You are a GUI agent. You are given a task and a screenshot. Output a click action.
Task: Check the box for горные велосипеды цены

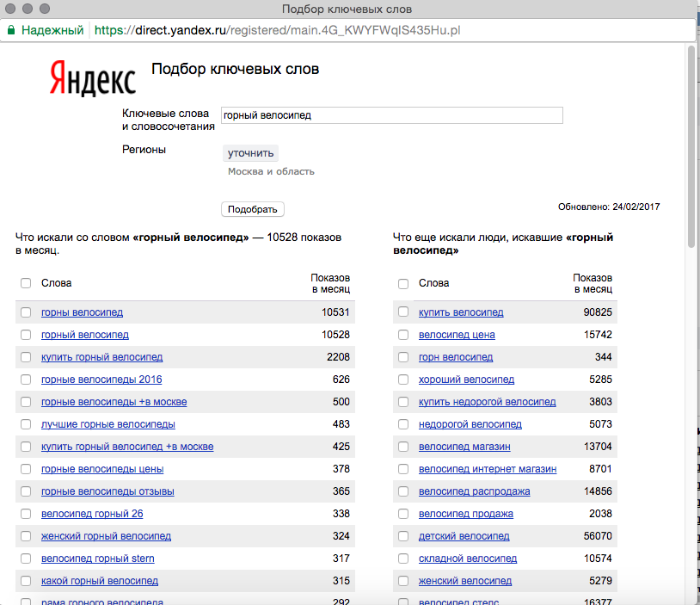(x=26, y=469)
